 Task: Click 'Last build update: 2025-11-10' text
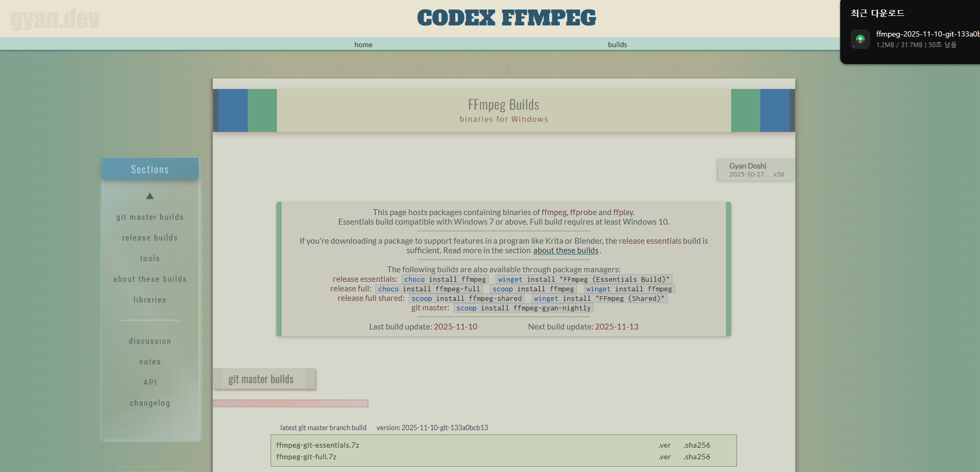click(x=423, y=327)
